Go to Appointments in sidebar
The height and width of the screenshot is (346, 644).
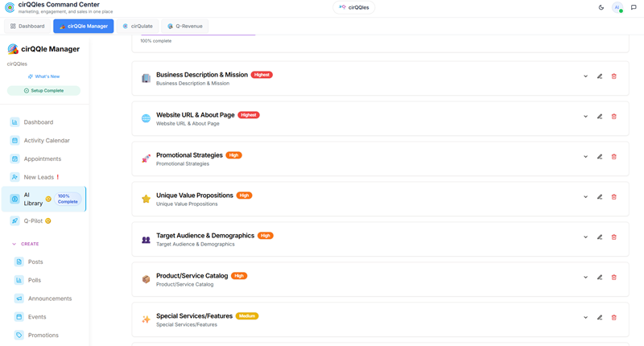point(43,159)
